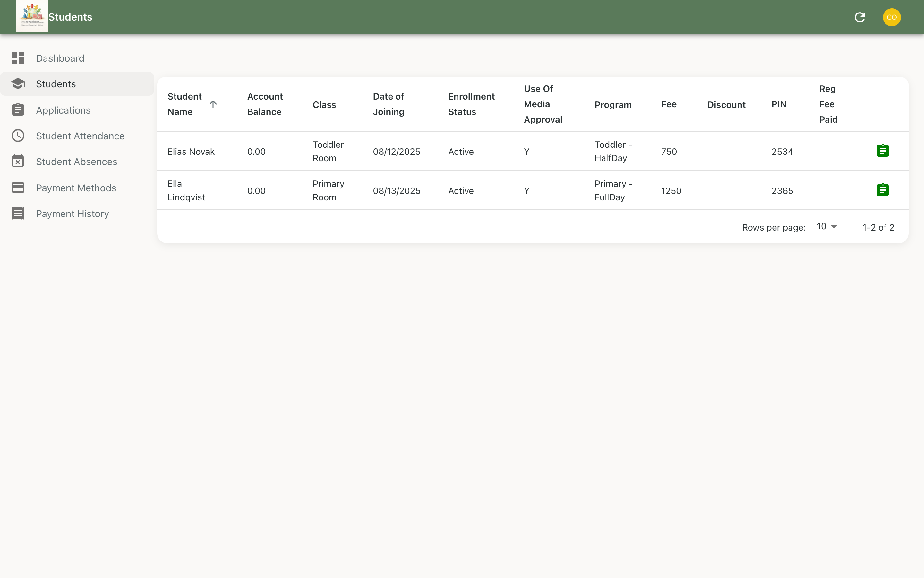This screenshot has width=924, height=578.
Task: Click the 1-2 of 2 pagination text
Action: pos(878,227)
